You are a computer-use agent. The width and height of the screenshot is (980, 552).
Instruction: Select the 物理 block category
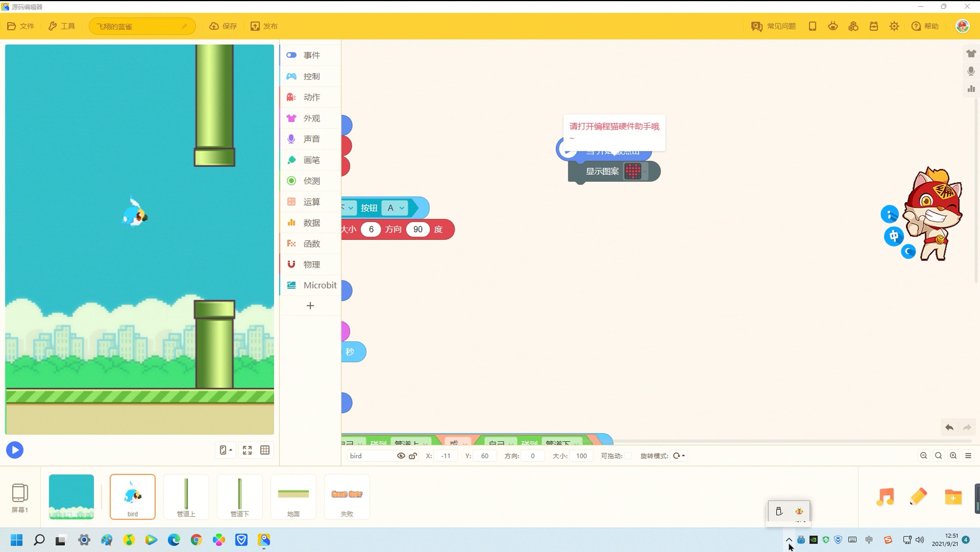[x=310, y=264]
